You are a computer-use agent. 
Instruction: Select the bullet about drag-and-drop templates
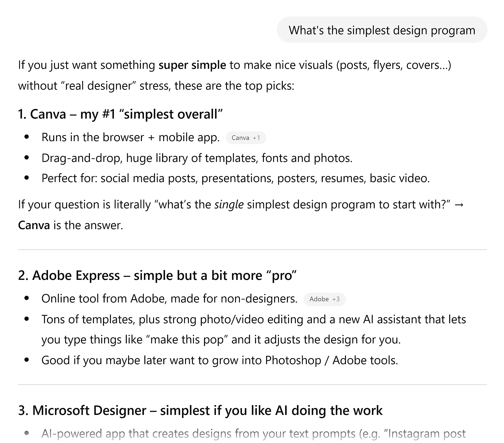(x=197, y=158)
